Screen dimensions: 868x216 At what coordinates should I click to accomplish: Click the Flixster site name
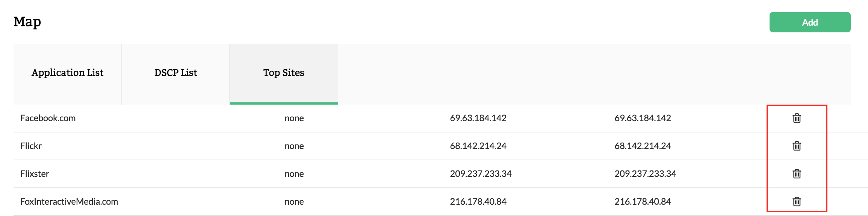coord(35,174)
